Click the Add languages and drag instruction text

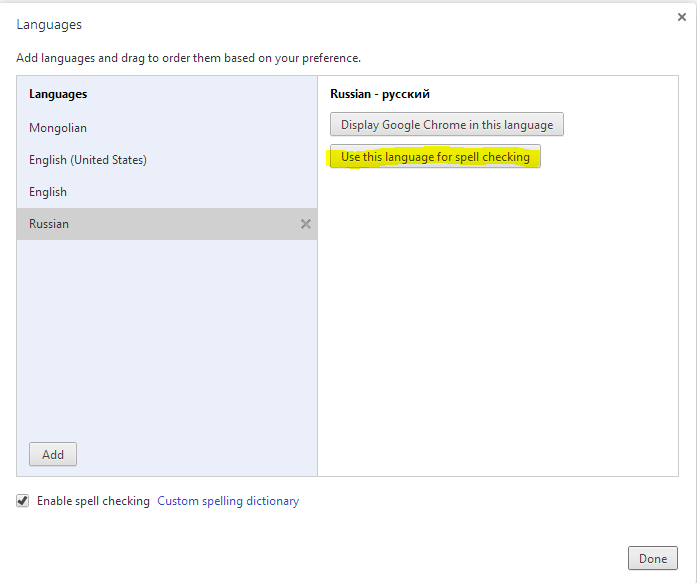[188, 58]
